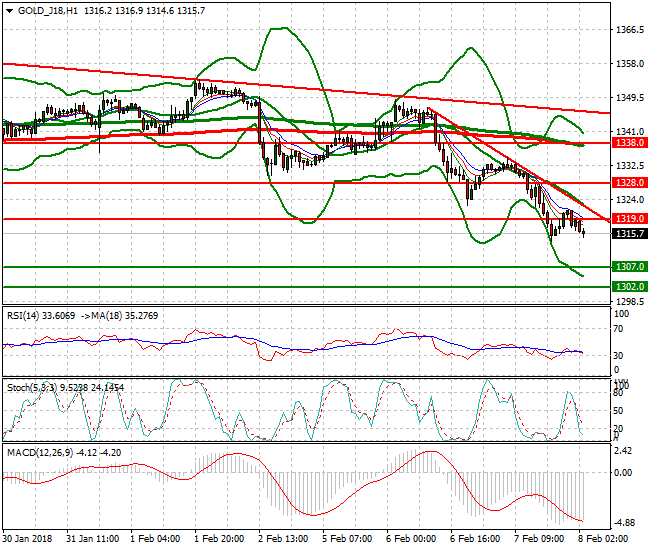Select the MACD scale value -4.88
650x550 pixels.
click(x=623, y=523)
